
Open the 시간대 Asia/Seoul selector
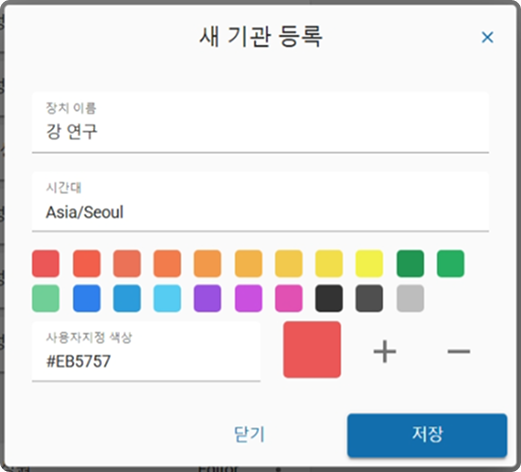coord(260,201)
